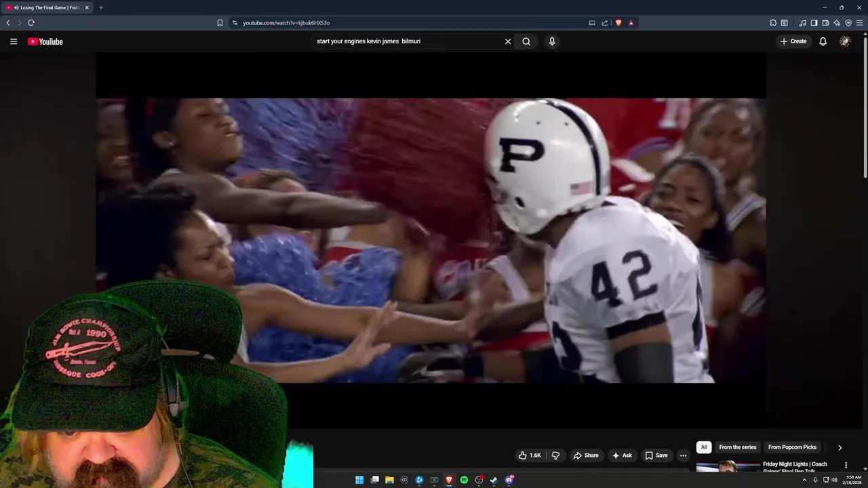This screenshot has height=488, width=868.
Task: Open the browser main hamburger menu
Action: (860, 22)
